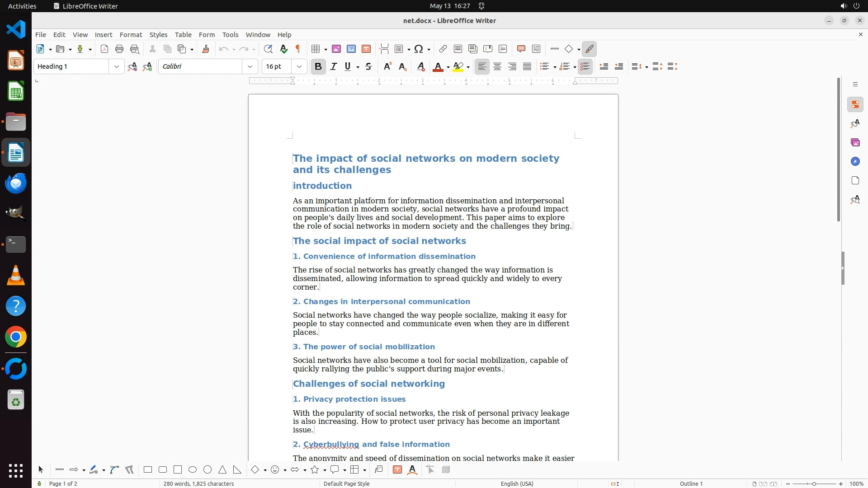Open the 16 pt font size dropdown
This screenshot has width=868, height=488.
(x=299, y=67)
